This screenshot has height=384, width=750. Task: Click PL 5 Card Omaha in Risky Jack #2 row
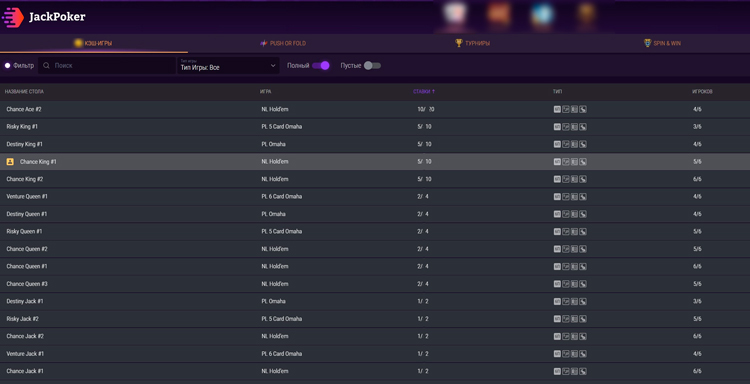[x=282, y=319]
